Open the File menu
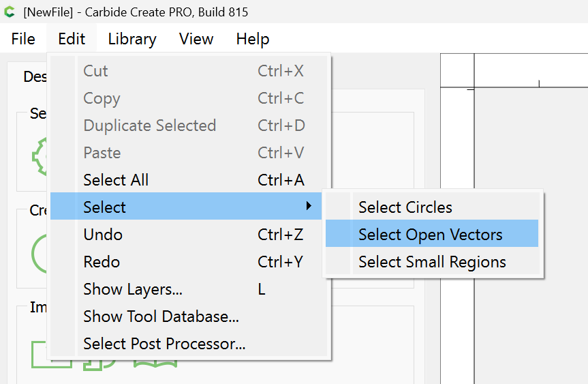 tap(23, 39)
